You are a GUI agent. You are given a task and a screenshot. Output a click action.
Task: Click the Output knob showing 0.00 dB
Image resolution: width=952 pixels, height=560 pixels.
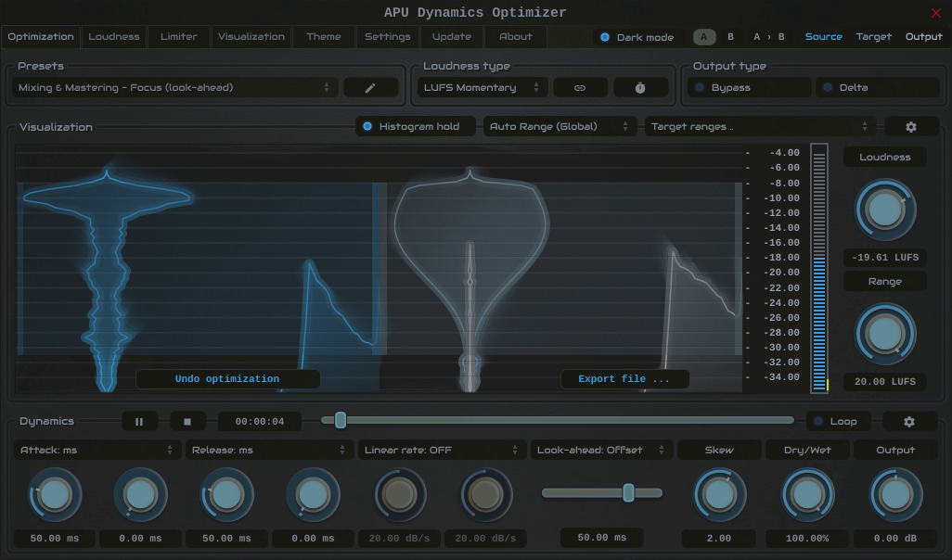click(x=895, y=495)
